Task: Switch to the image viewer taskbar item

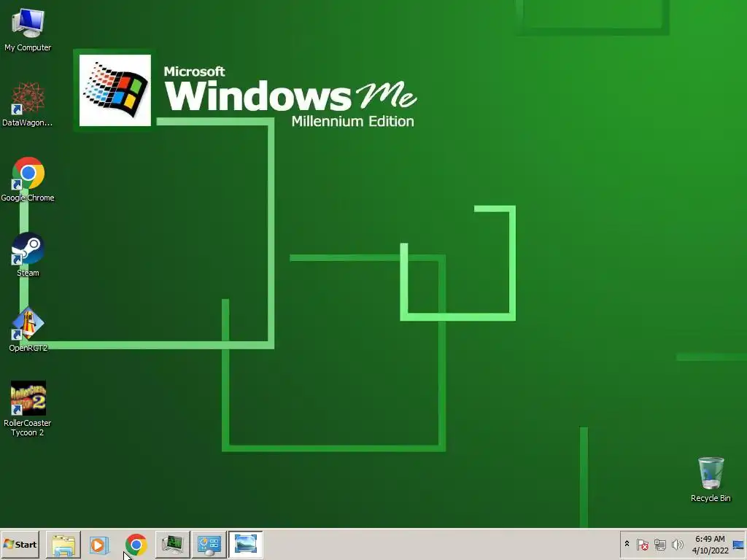Action: (x=245, y=544)
